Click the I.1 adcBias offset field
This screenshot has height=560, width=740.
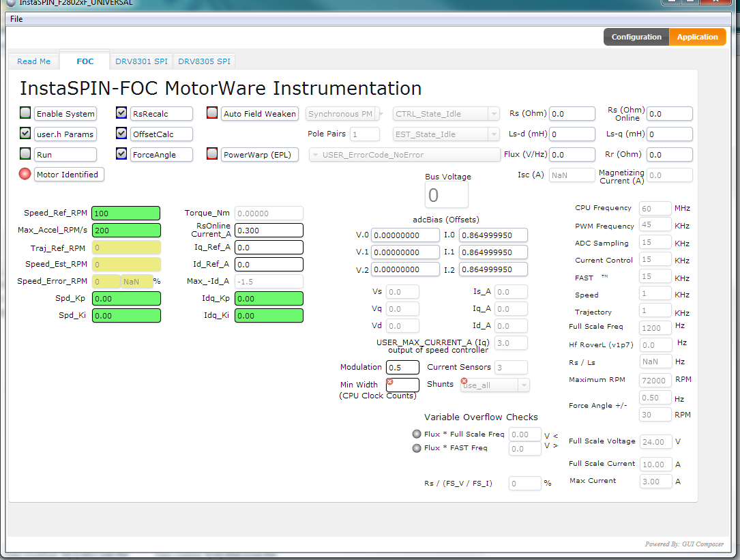pyautogui.click(x=493, y=252)
